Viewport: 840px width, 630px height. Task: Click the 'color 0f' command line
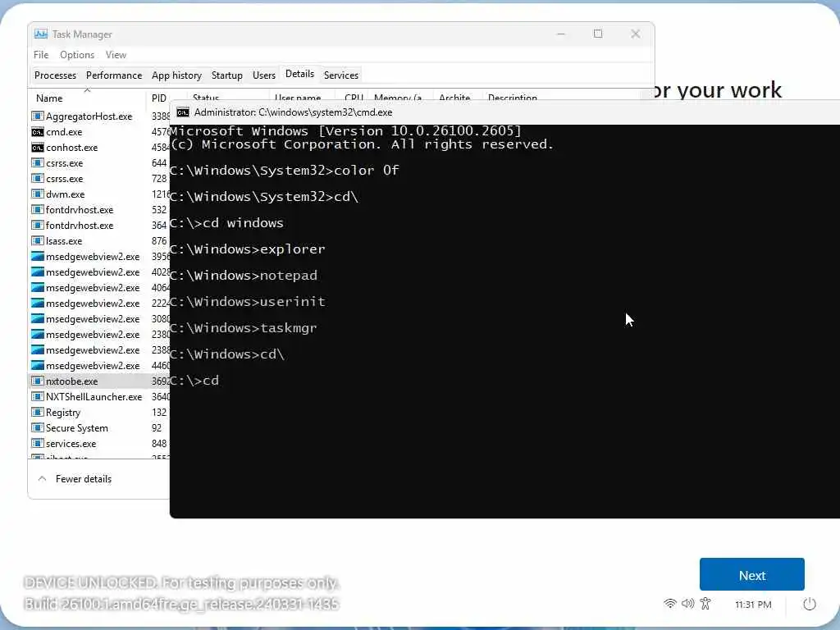285,171
